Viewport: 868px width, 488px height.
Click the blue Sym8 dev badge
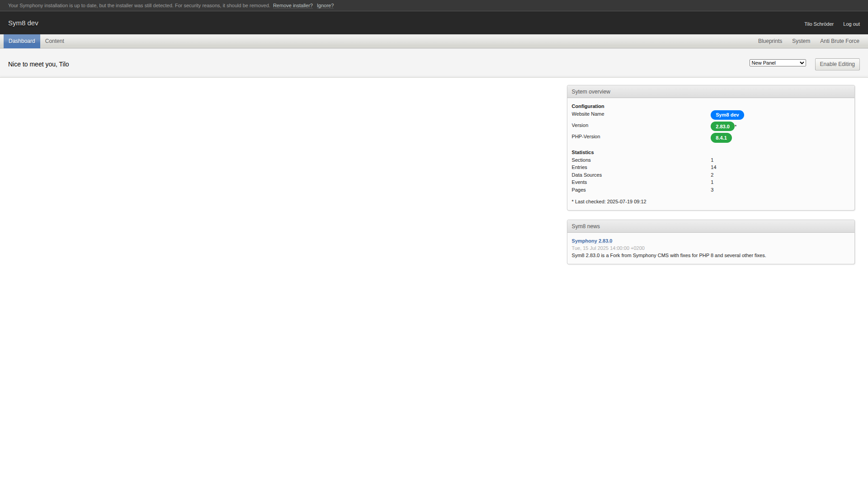[x=727, y=115]
